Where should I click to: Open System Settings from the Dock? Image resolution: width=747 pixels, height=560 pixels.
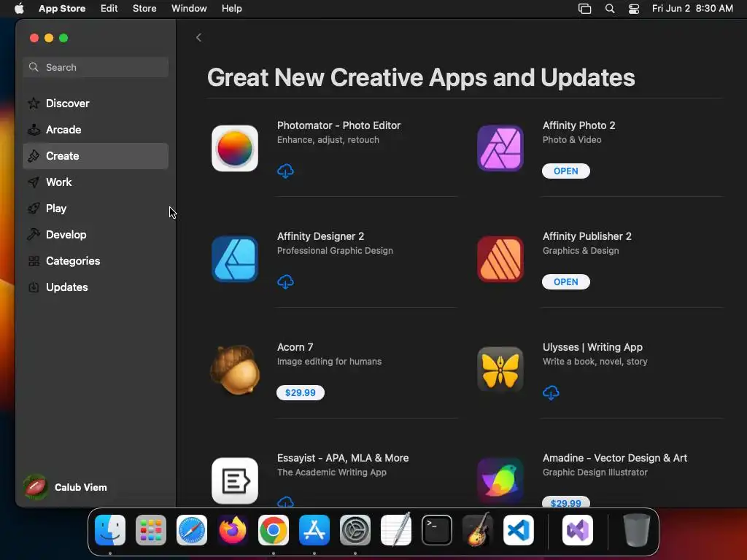coord(355,530)
